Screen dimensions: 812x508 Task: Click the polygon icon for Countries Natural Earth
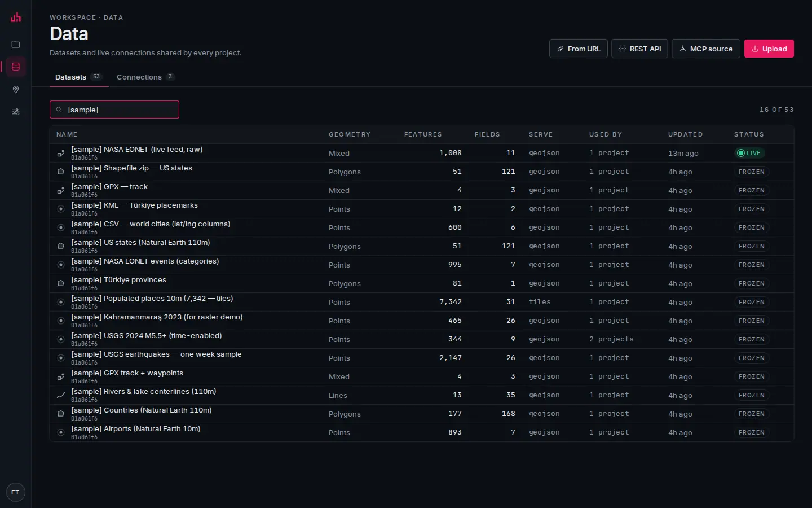point(61,414)
